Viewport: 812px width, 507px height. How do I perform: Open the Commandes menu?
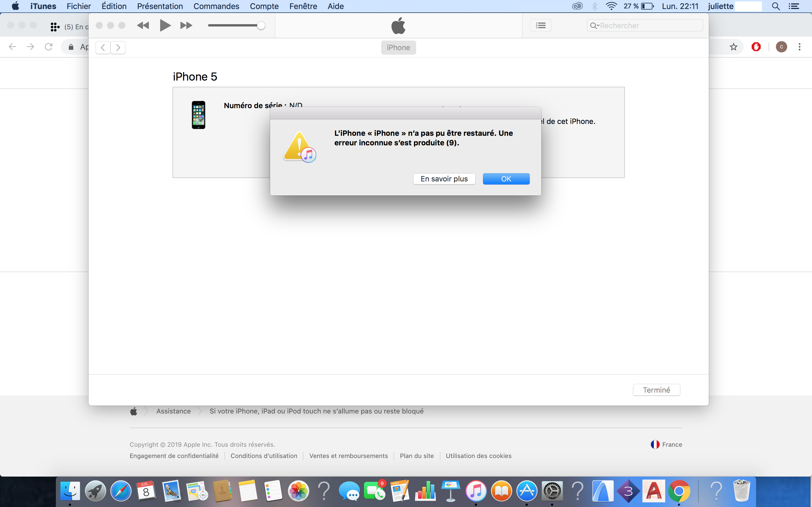pos(216,6)
